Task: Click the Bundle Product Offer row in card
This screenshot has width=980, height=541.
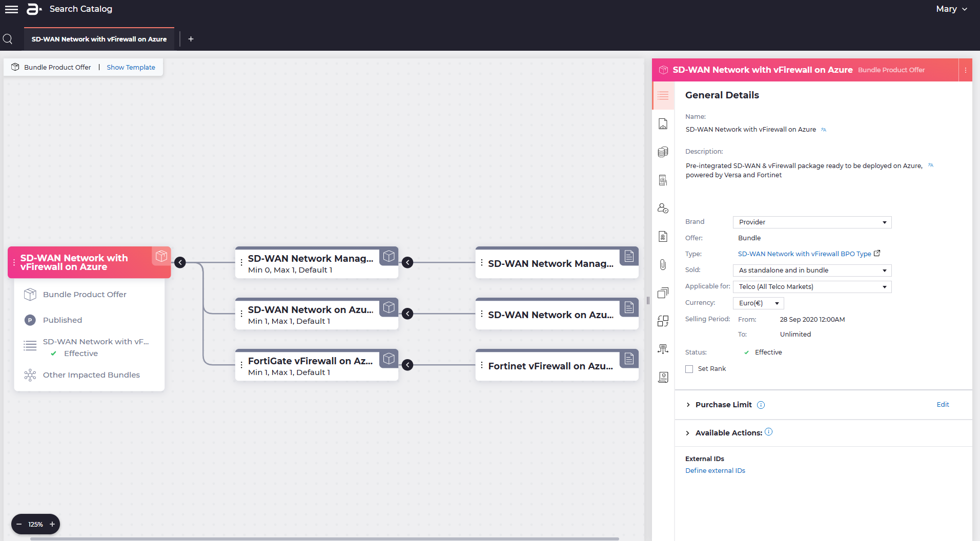Action: pyautogui.click(x=75, y=295)
